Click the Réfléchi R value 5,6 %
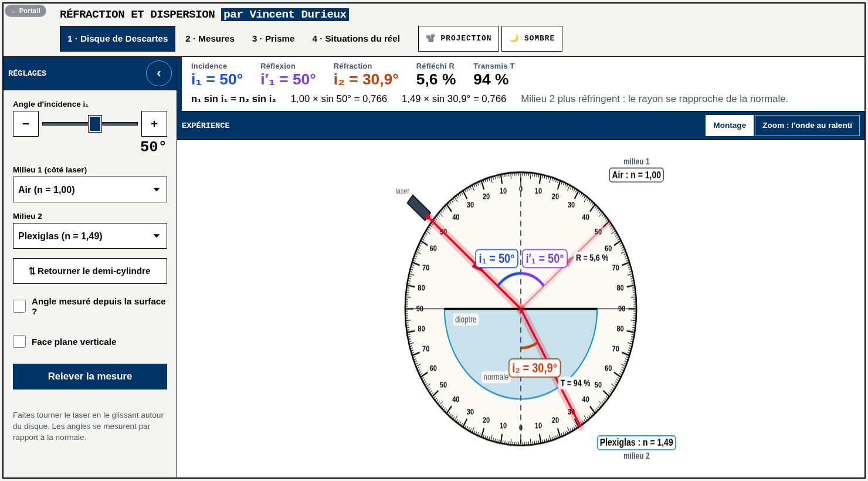Image resolution: width=868 pixels, height=481 pixels. tap(436, 79)
